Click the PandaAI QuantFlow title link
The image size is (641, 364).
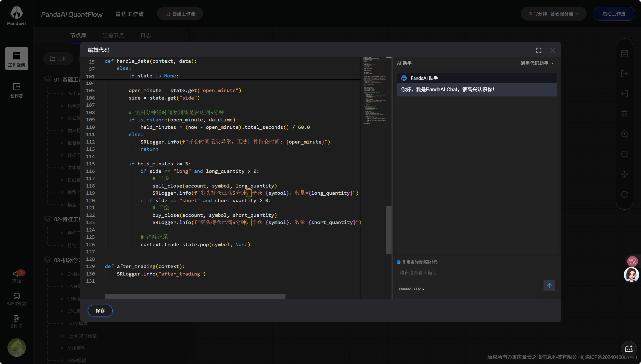click(x=72, y=14)
